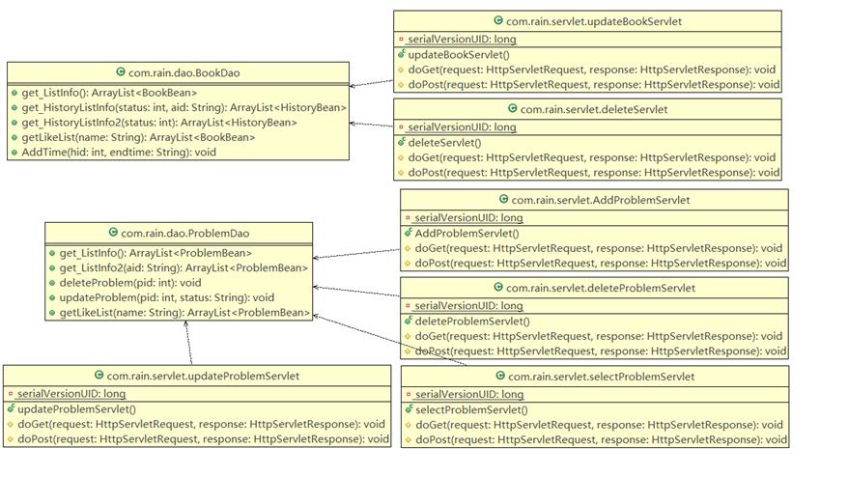Click the constructor icon of updateBookServlet()

pyautogui.click(x=401, y=54)
